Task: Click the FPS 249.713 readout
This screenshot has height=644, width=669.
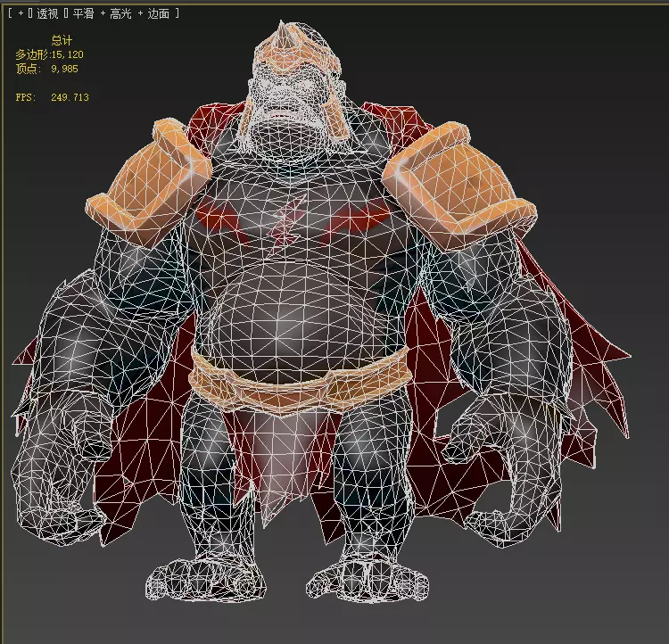Action: (x=52, y=97)
